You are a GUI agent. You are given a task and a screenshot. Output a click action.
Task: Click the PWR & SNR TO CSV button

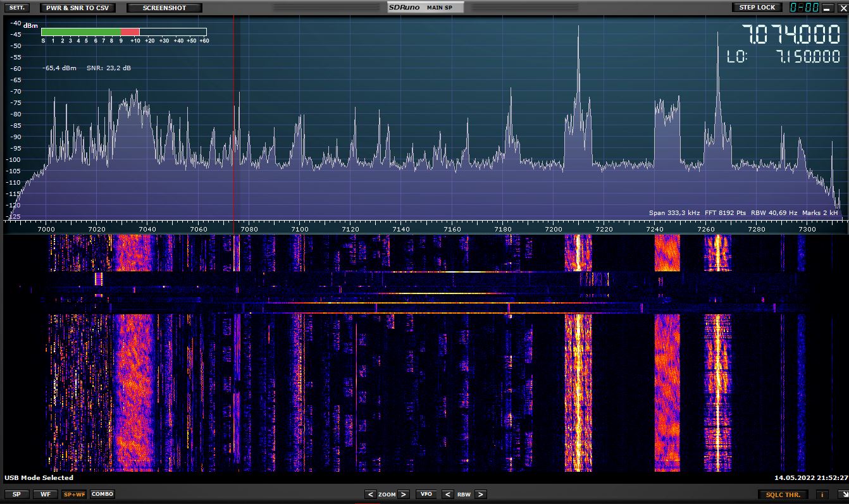[78, 8]
